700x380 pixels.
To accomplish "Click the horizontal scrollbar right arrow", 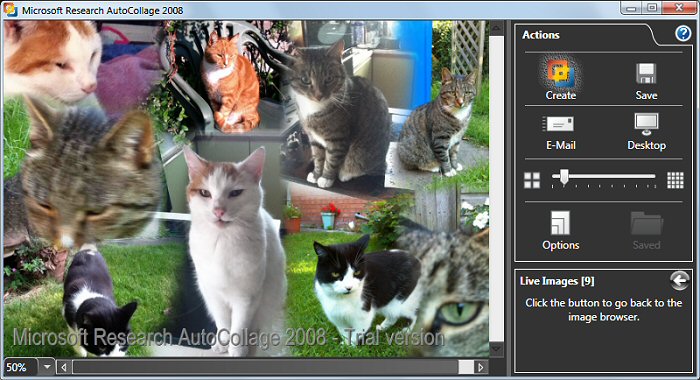I will click(480, 367).
